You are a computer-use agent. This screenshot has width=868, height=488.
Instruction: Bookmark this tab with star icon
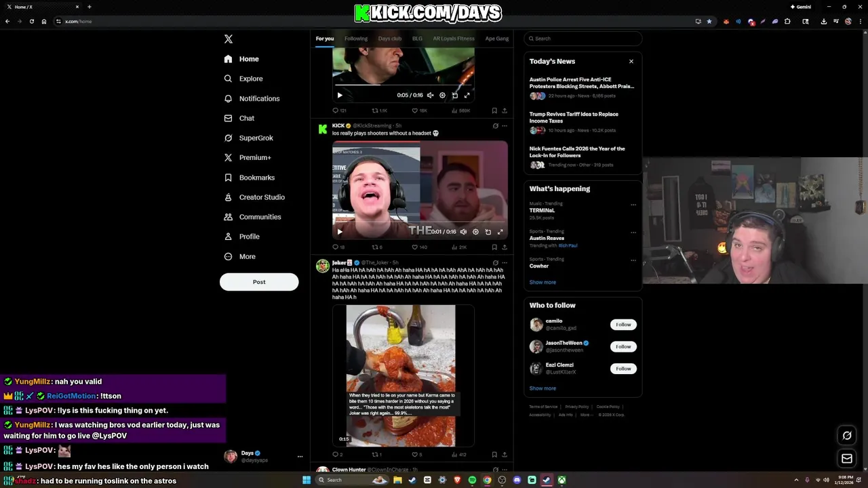coord(709,21)
